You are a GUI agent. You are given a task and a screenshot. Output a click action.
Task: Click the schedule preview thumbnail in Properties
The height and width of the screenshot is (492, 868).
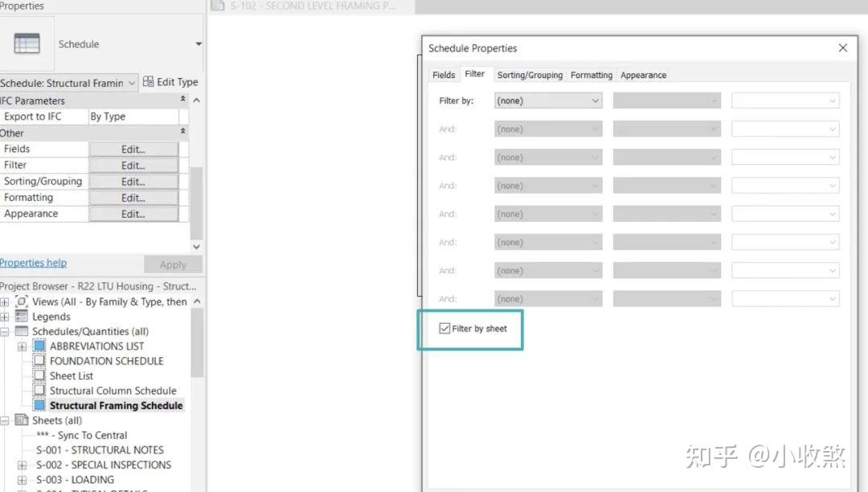click(x=27, y=43)
